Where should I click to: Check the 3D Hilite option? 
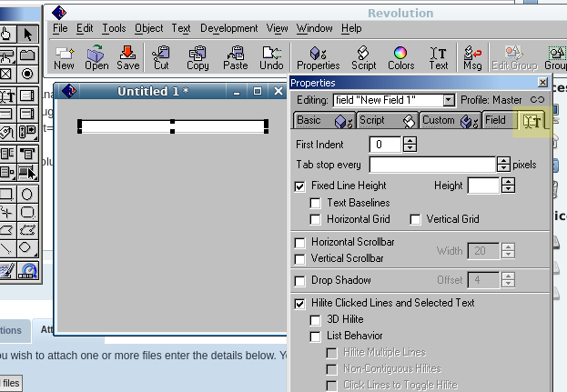pyautogui.click(x=315, y=320)
